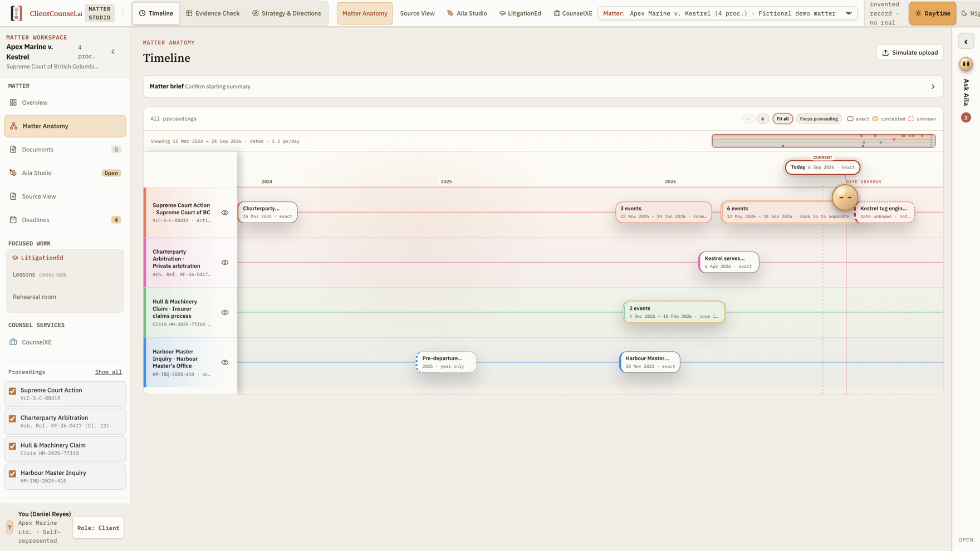The height and width of the screenshot is (551, 980).
Task: Toggle visibility of Charterparty Arbitration row
Action: click(x=225, y=263)
